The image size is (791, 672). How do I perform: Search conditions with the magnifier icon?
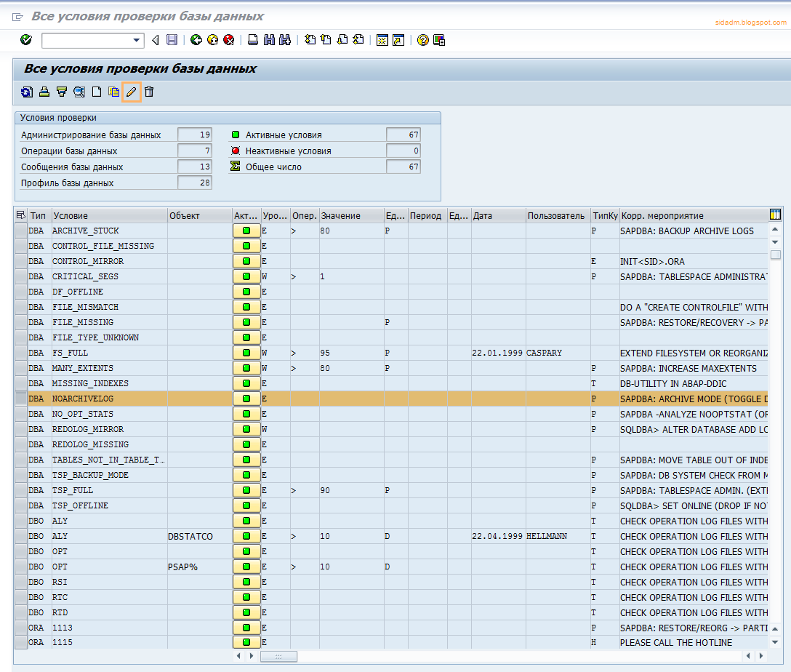click(79, 92)
